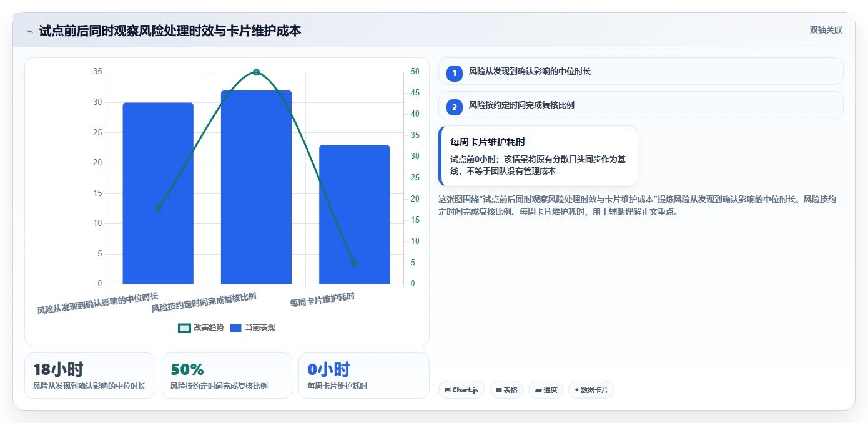The height and width of the screenshot is (423, 868).
Task: Select the 18小时 stat card
Action: tap(90, 376)
